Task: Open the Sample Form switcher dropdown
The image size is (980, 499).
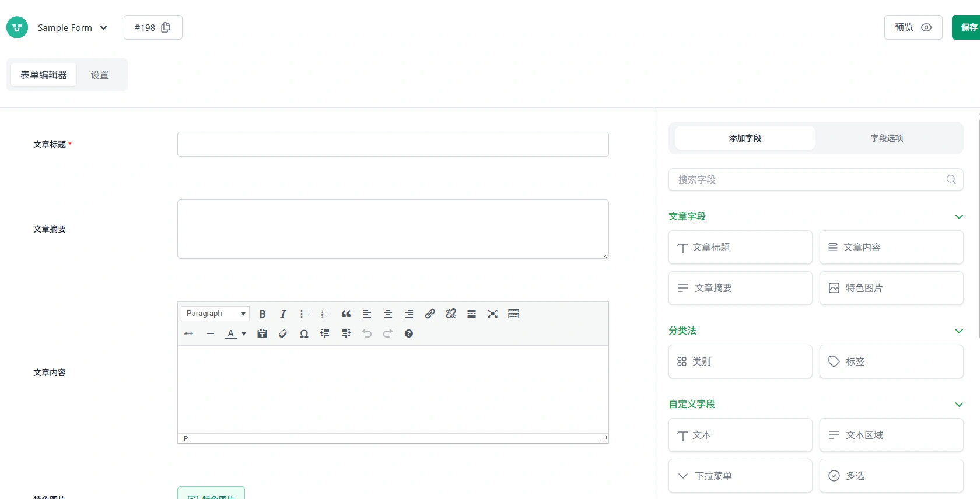Action: coord(72,27)
